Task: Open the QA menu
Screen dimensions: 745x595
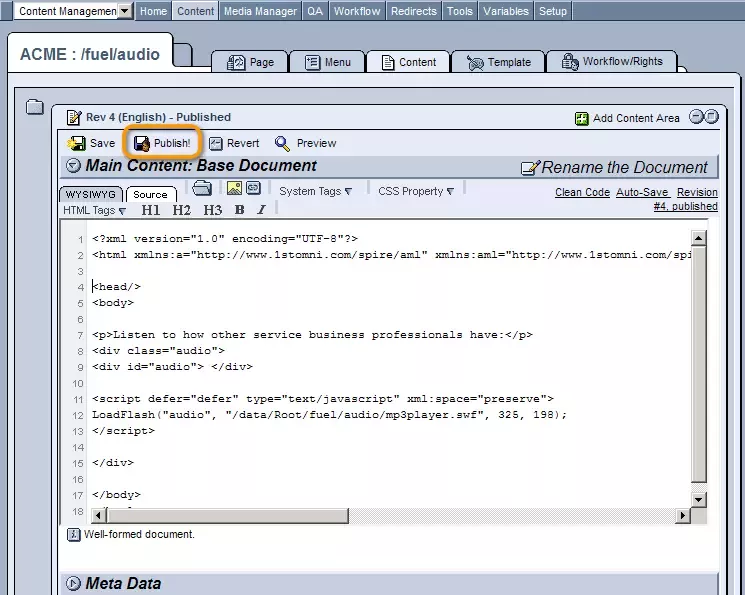Action: [315, 11]
